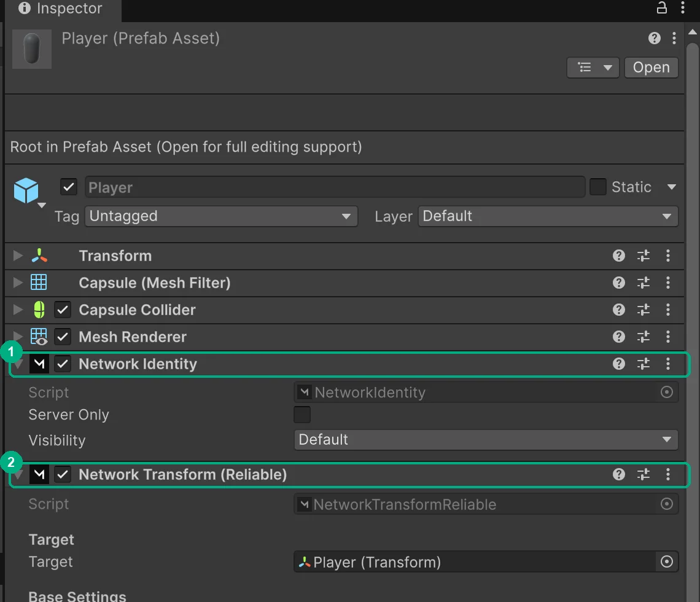
Task: Open the Layer dropdown showing Default
Action: (x=548, y=216)
